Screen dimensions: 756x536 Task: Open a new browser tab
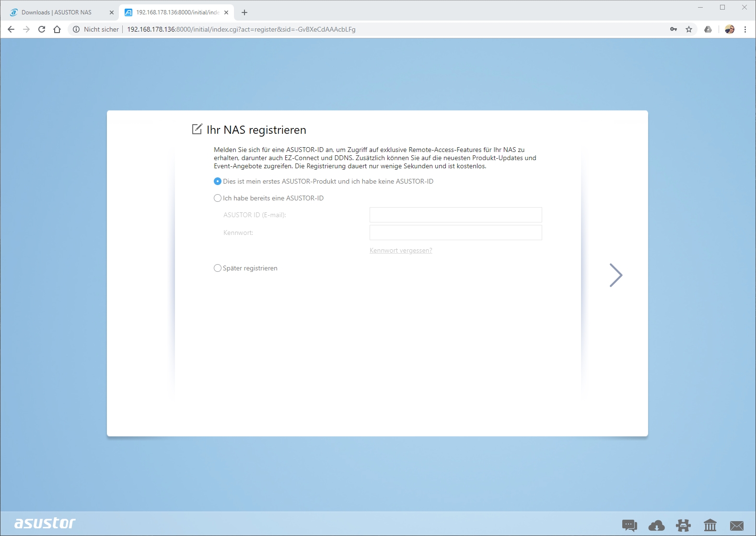click(x=244, y=12)
